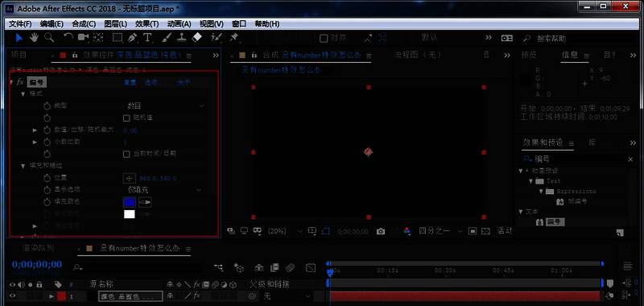Viewport: 644px width, 306px height.
Task: Select the Horizontal Type tool
Action: [147, 38]
